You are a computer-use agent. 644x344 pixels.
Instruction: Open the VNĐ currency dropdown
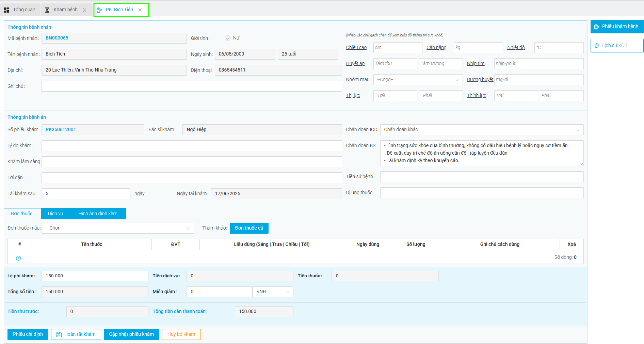point(273,292)
